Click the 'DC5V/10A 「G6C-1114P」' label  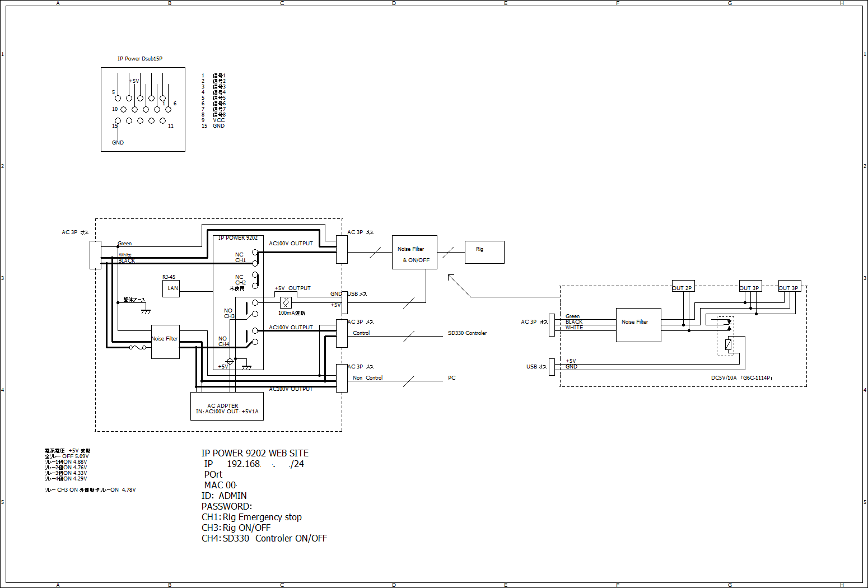click(742, 378)
